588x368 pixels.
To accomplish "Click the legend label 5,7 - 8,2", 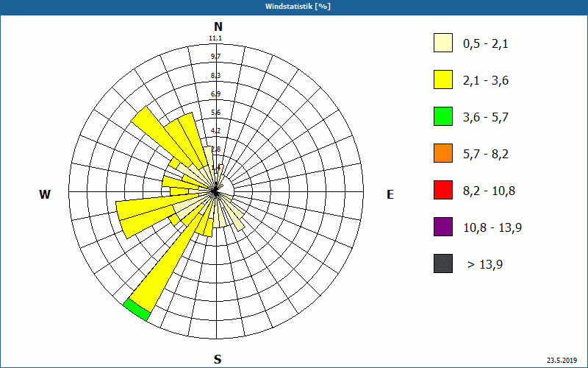I will (x=486, y=155).
